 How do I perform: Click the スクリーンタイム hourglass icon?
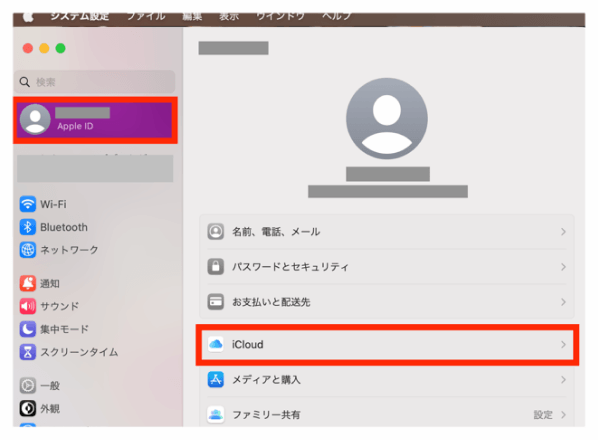[28, 352]
